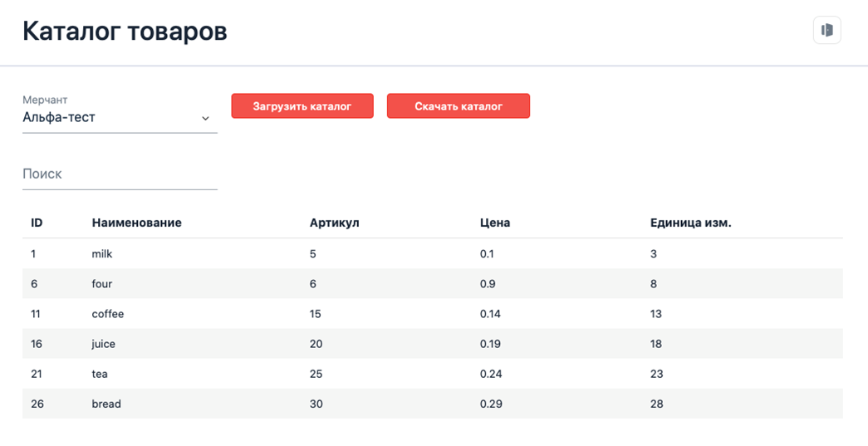Select the bread product row
Image resolution: width=868 pixels, height=446 pixels.
(433, 404)
